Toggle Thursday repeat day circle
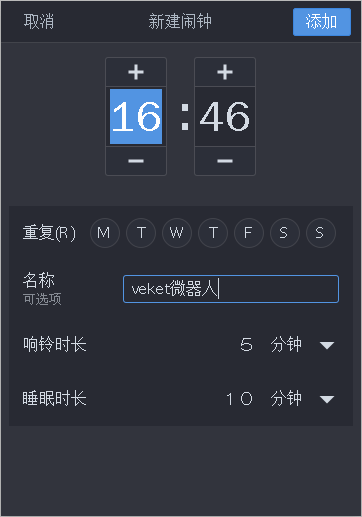The width and height of the screenshot is (362, 517). [213, 233]
